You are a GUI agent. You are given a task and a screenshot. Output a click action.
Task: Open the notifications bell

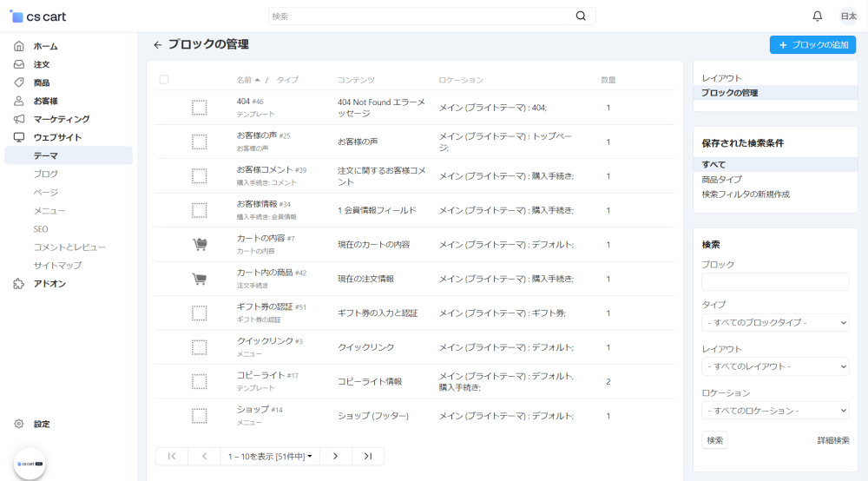[817, 16]
